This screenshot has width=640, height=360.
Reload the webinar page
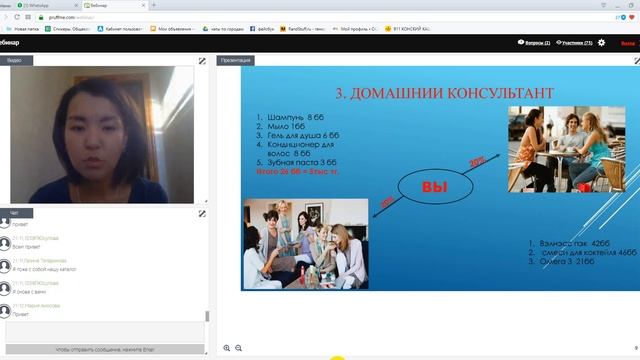17,17
